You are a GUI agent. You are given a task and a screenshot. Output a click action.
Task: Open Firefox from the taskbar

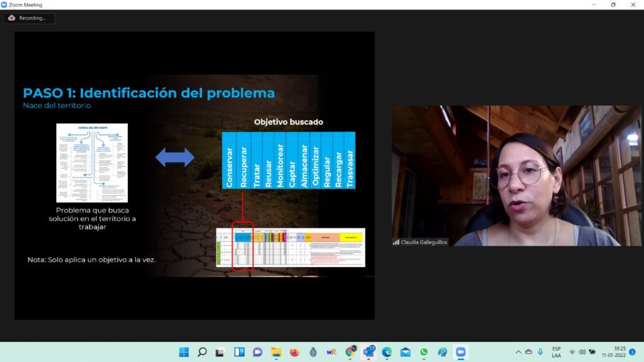coord(294,352)
